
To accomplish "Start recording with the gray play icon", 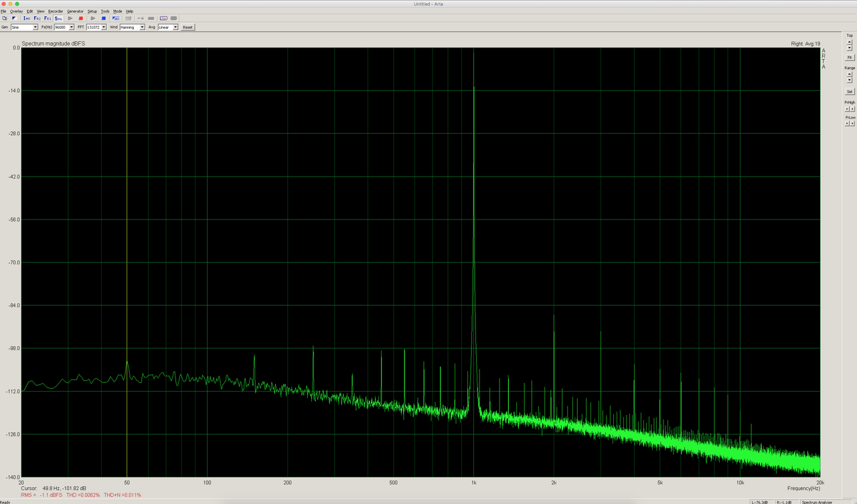I will 70,18.
